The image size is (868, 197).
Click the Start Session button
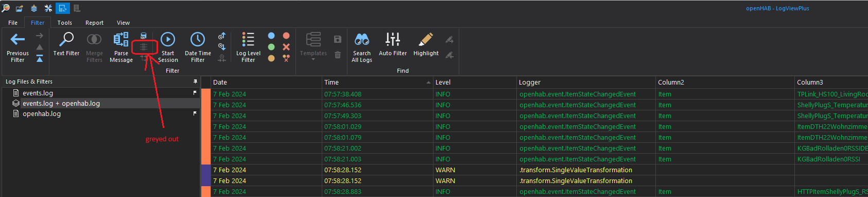point(168,47)
